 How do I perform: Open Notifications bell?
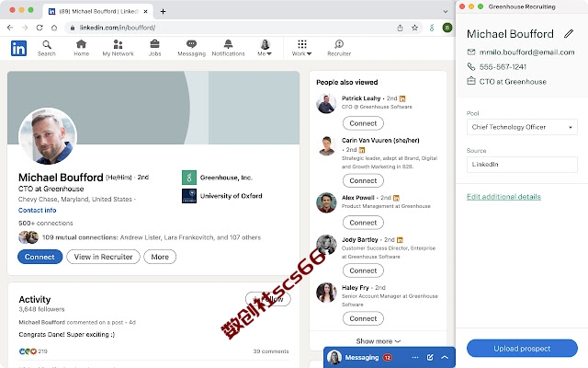point(228,48)
